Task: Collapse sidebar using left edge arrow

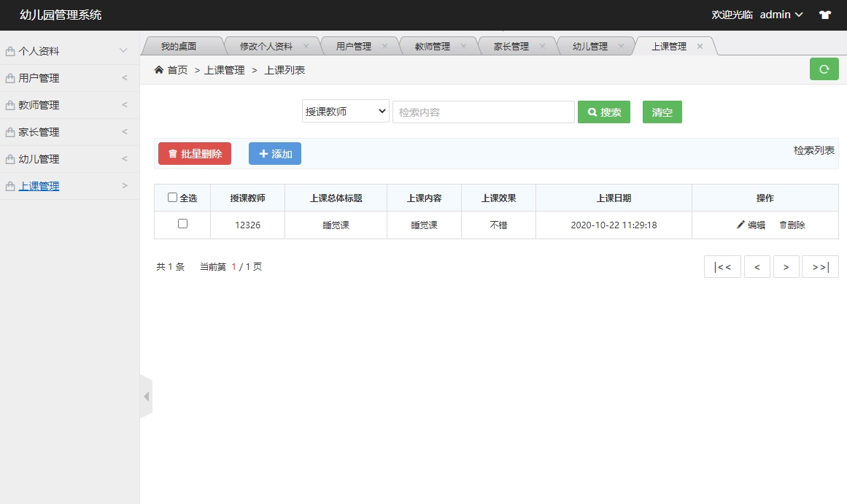Action: click(x=147, y=396)
